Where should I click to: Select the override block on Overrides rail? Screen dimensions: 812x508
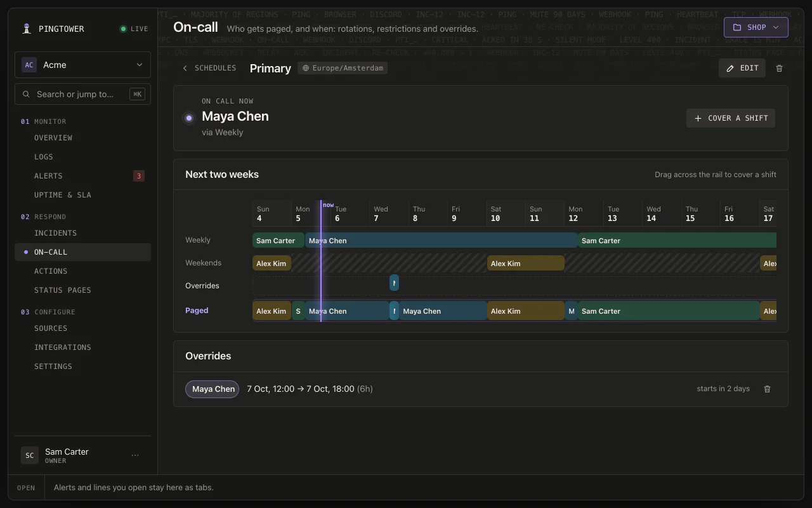click(394, 283)
